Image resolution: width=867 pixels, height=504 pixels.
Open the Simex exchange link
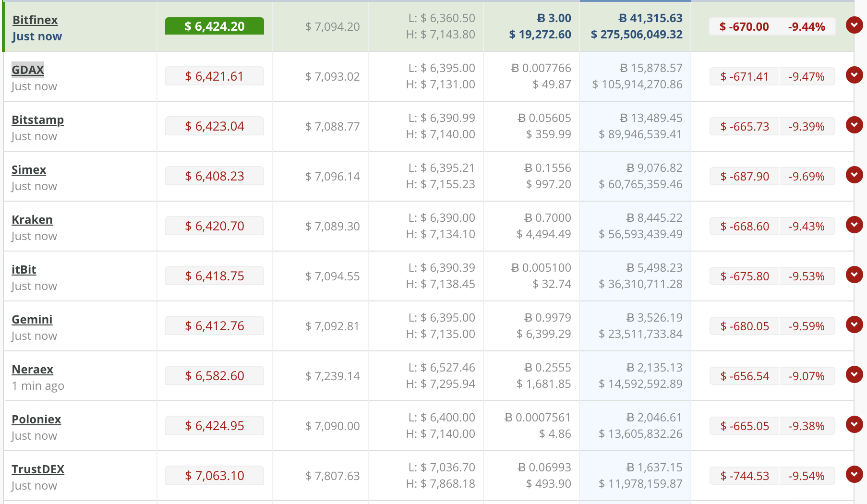29,170
